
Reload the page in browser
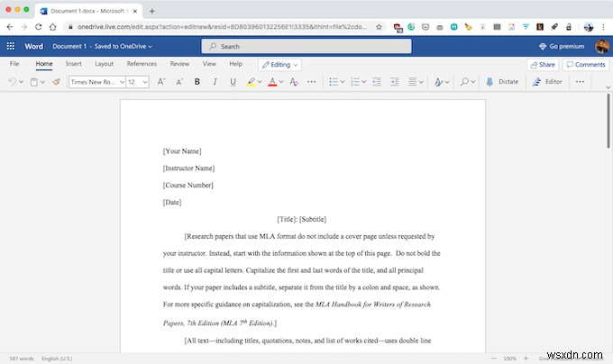tap(38, 26)
